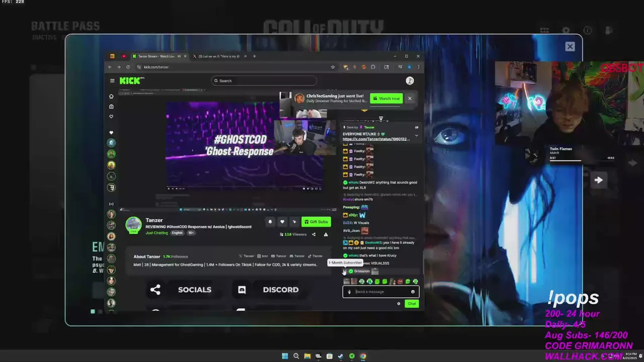This screenshot has width=644, height=362.
Task: Open the Browse icon below Home
Action: pos(112,107)
